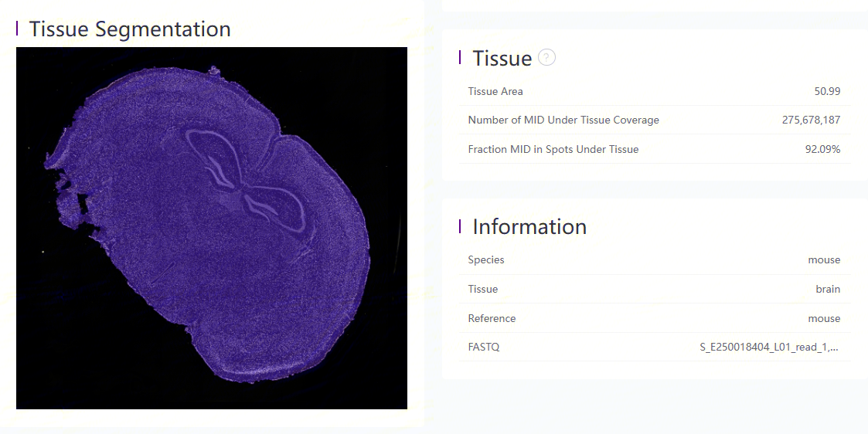Click truncated FASTQ filename S_E250018404_L01_read_1
This screenshot has width=868, height=434.
tap(769, 348)
